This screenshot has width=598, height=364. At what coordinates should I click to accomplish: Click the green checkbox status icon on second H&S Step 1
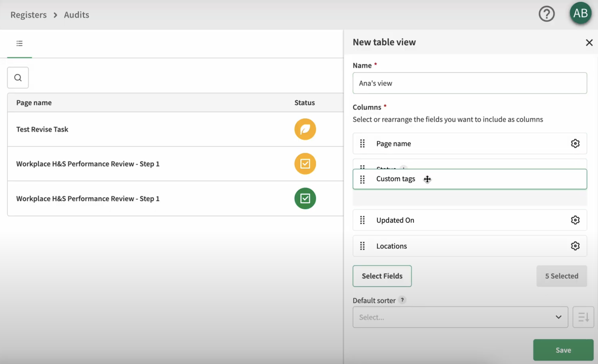pyautogui.click(x=305, y=198)
